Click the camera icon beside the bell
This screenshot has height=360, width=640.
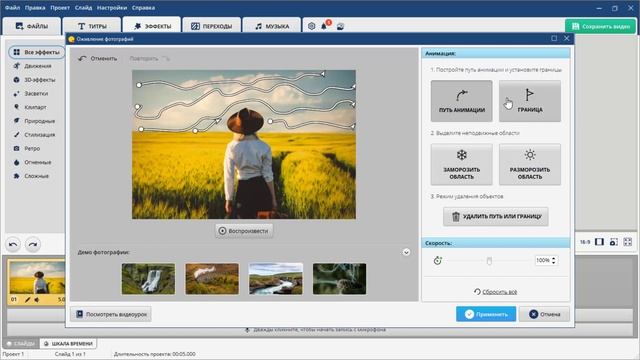click(x=340, y=27)
